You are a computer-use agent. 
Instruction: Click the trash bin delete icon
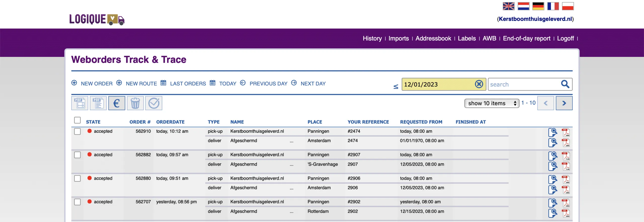point(135,103)
